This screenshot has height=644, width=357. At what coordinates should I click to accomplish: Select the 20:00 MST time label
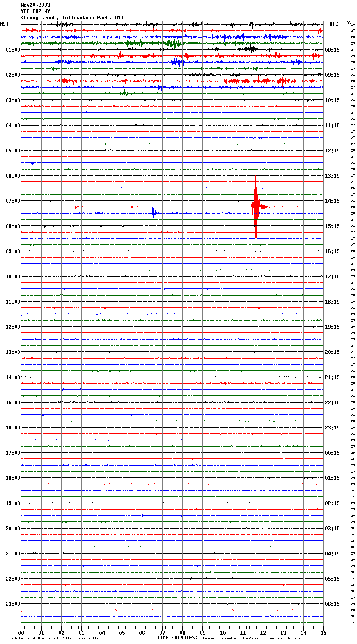pos(13,529)
